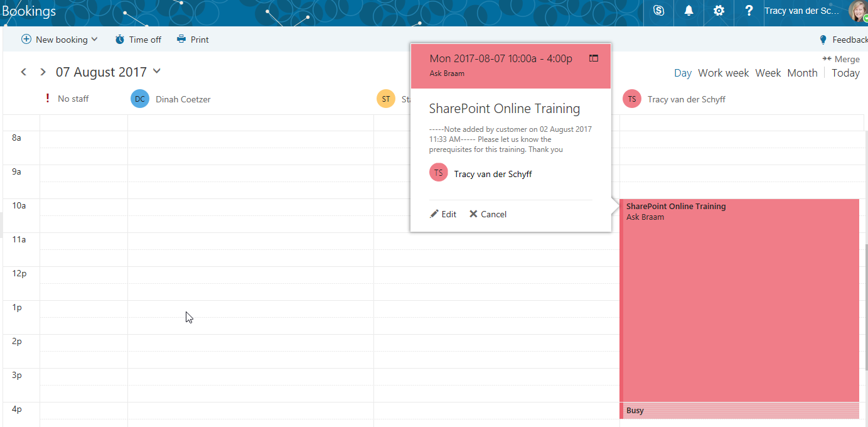The width and height of the screenshot is (868, 427).
Task: Select the Busy block at 4p
Action: pos(739,411)
